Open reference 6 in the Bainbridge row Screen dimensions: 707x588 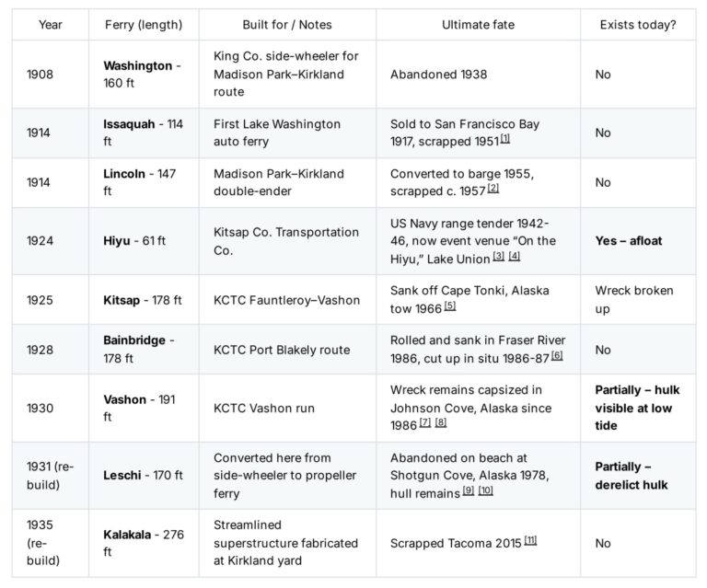pos(557,356)
